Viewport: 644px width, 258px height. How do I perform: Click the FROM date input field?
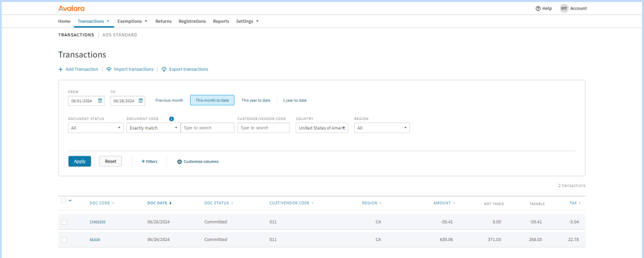tap(86, 100)
